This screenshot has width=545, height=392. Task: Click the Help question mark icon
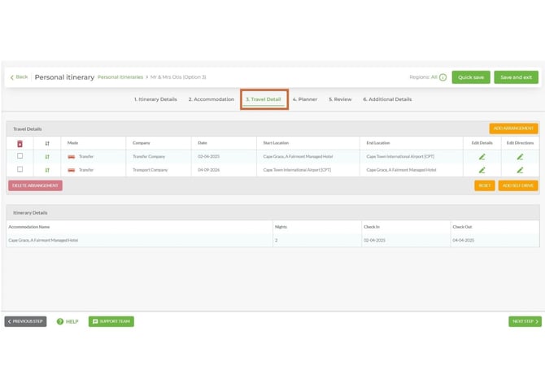click(60, 321)
